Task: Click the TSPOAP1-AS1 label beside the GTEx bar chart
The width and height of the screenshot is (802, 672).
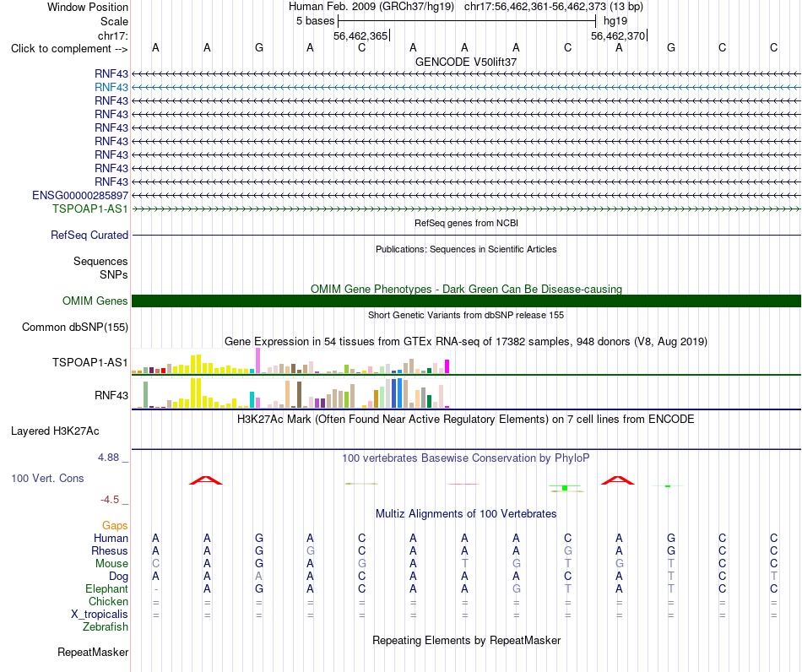Action: (90, 363)
